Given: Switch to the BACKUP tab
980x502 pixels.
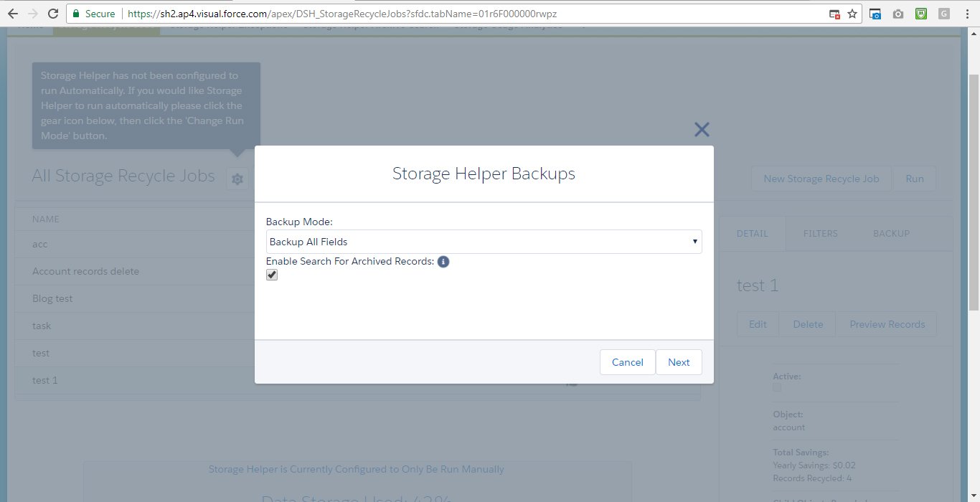Looking at the screenshot, I should 891,233.
